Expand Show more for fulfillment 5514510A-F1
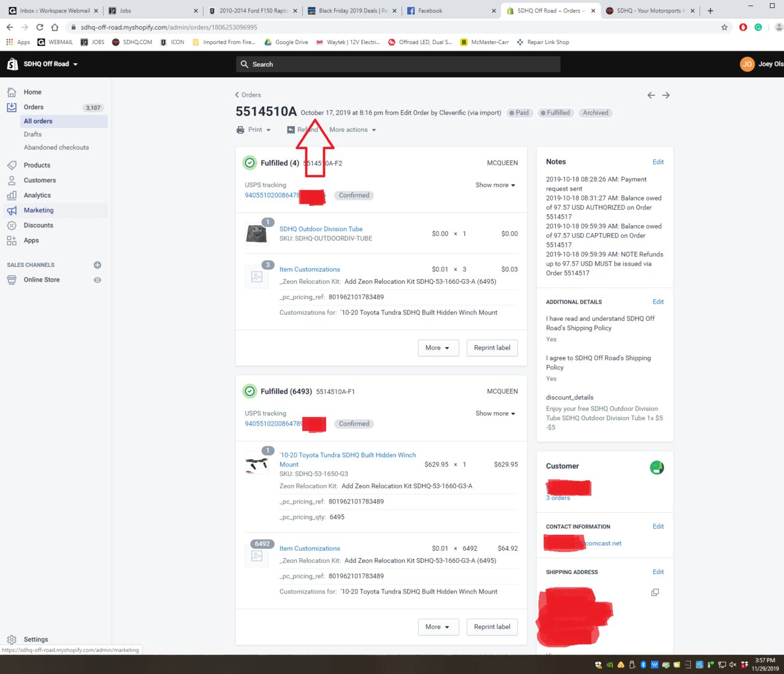Viewport: 784px width, 674px height. (495, 413)
